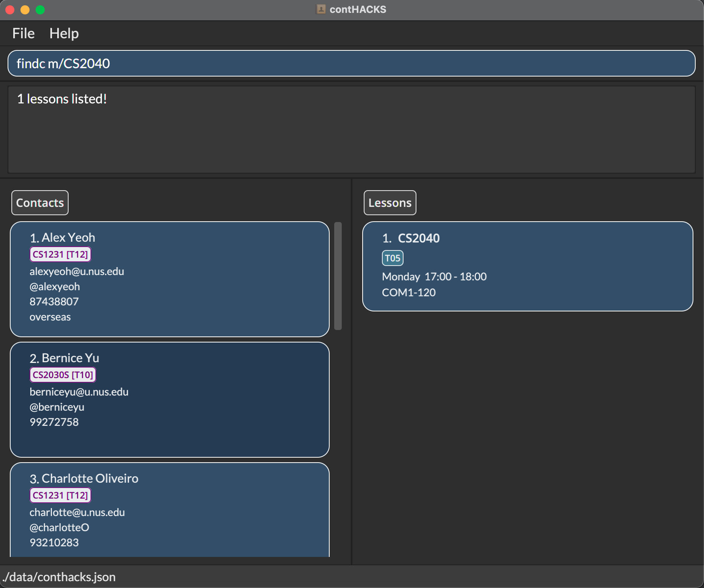Screen dimensions: 704x588
Task: Click the result display message area
Action: [351, 130]
